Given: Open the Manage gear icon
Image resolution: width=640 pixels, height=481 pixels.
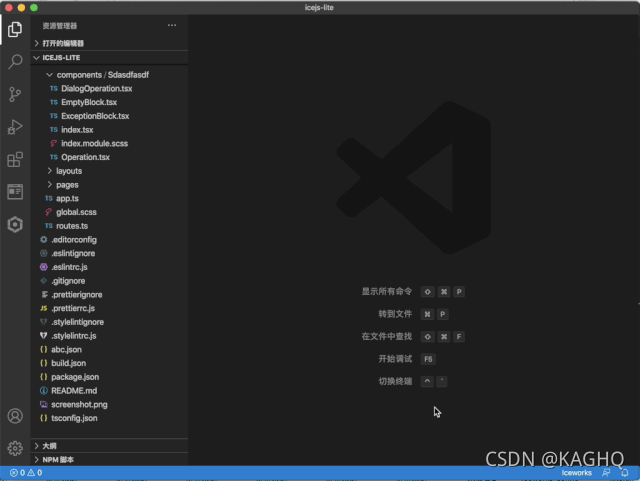Looking at the screenshot, I should (x=15, y=448).
